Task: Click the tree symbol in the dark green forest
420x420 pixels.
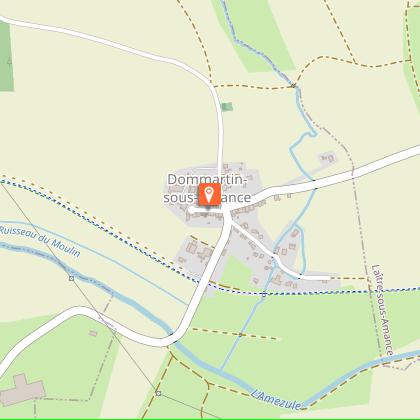Action: pyautogui.click(x=9, y=60)
